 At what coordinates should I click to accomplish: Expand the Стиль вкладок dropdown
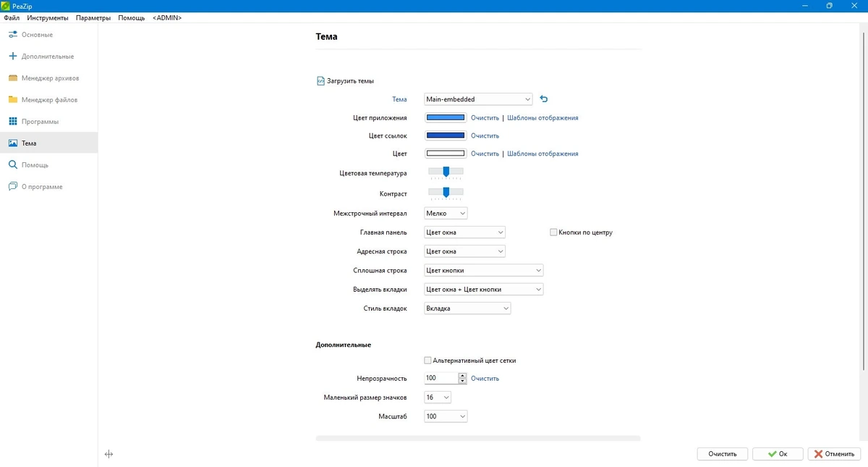coord(467,308)
